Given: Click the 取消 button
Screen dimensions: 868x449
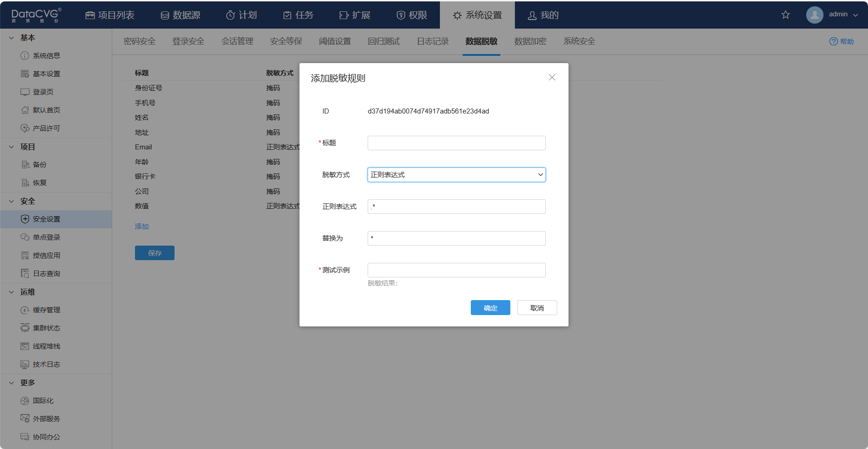Looking at the screenshot, I should click(x=537, y=308).
